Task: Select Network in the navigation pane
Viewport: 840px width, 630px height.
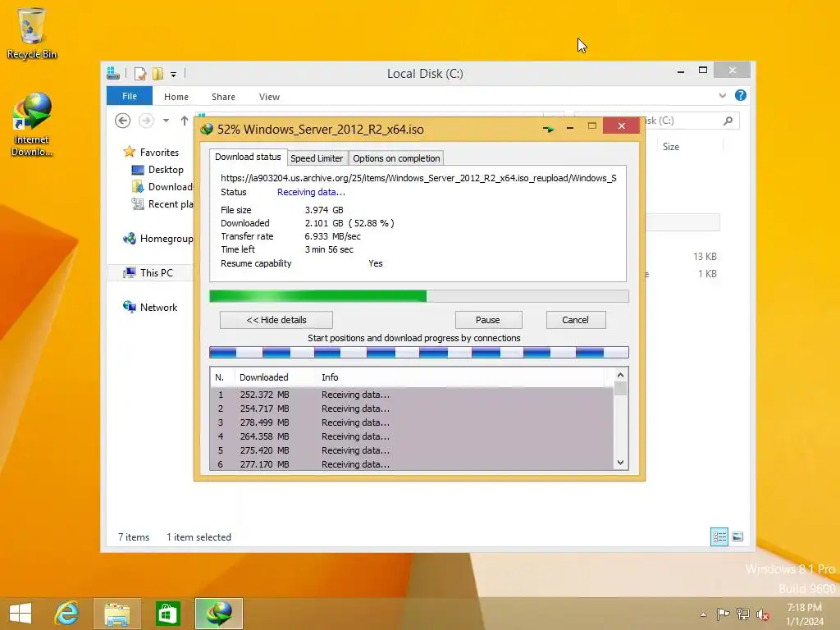Action: (x=150, y=307)
